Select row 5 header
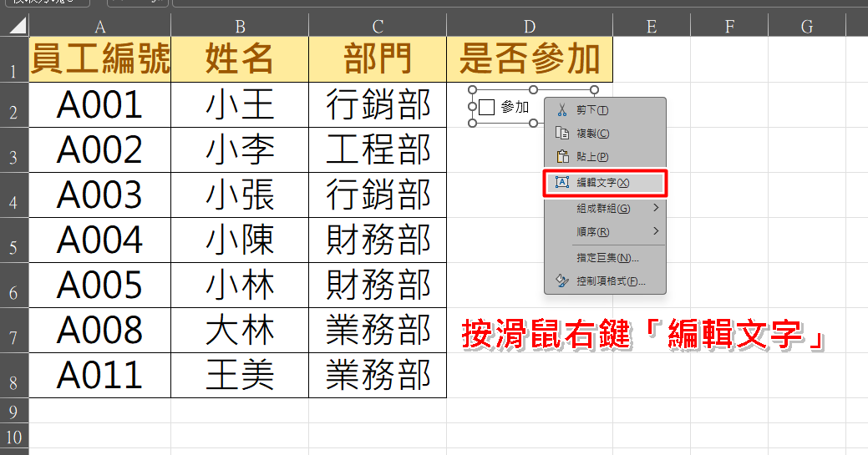 14,240
